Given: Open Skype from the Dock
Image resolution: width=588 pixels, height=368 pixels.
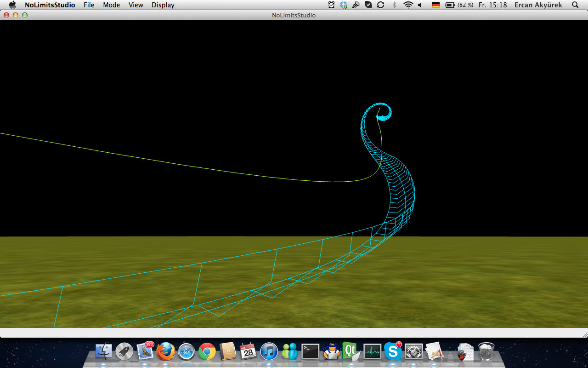Looking at the screenshot, I should 393,351.
